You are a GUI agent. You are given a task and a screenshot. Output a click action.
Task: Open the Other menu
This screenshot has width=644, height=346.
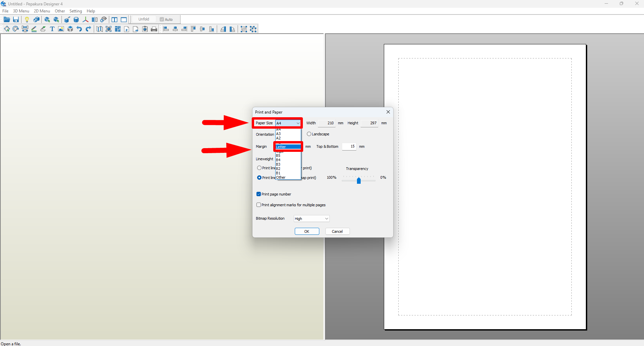60,11
